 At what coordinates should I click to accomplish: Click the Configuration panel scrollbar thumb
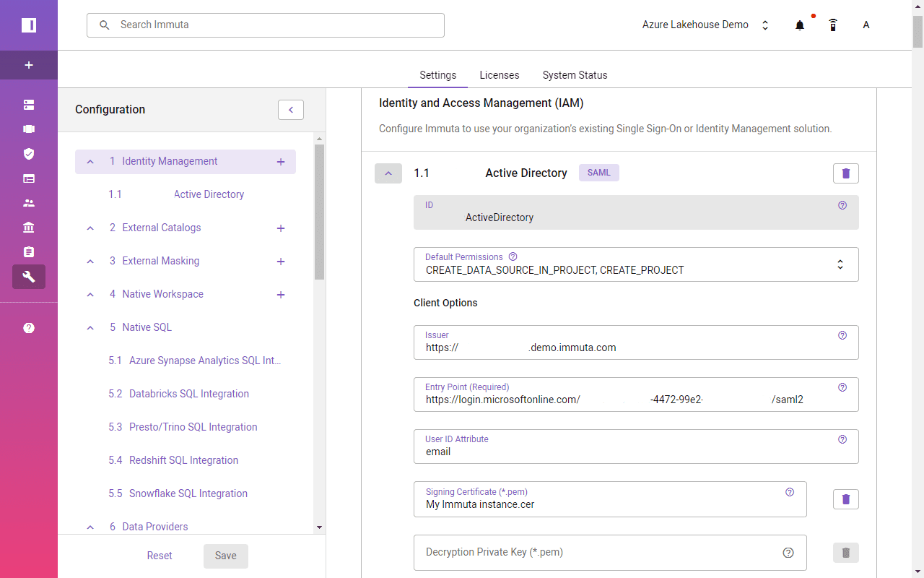(x=320, y=212)
